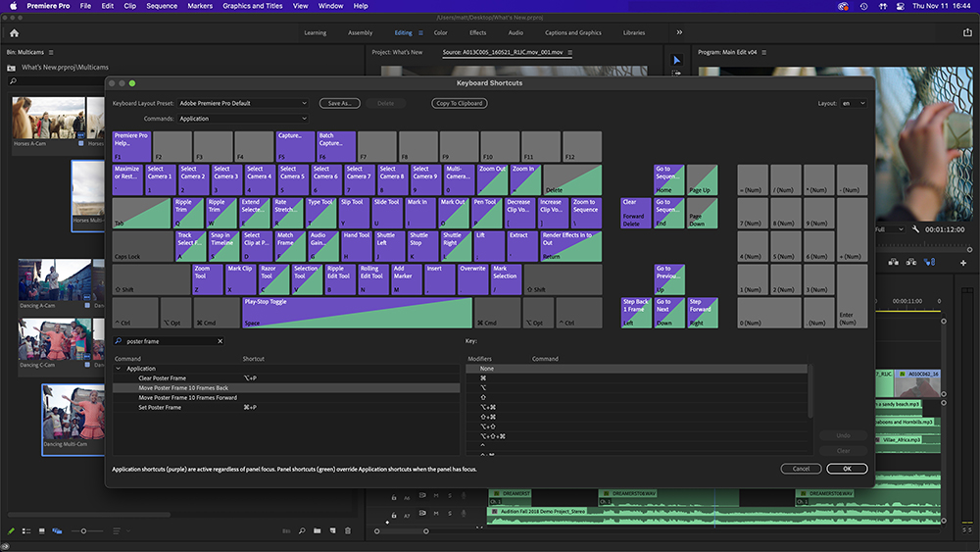Open the Source panel menu icon

coord(569,52)
